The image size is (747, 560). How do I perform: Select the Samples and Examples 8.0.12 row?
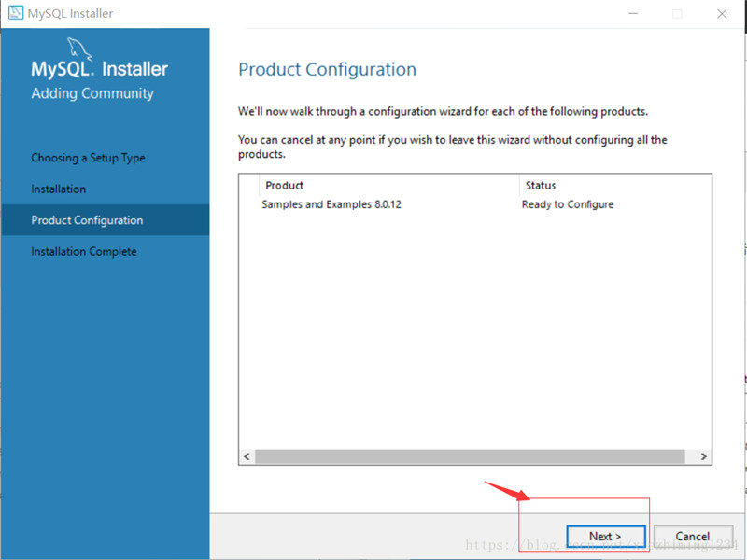tap(331, 204)
